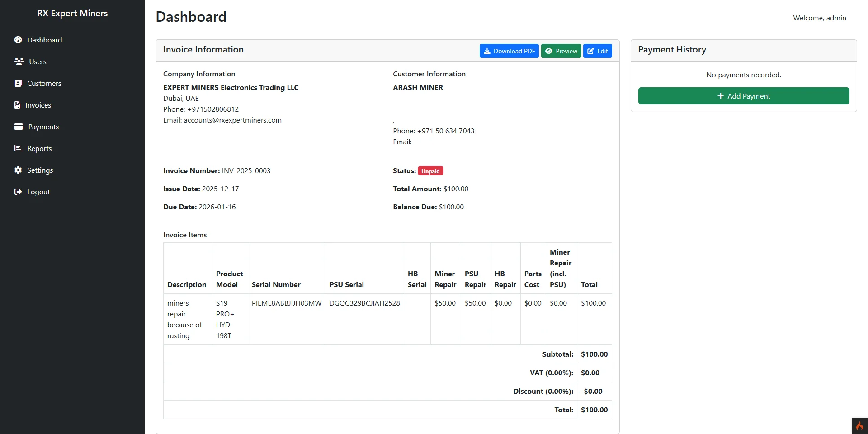Navigate to Invoices section
Screen dimensions: 868x434
(x=72, y=105)
